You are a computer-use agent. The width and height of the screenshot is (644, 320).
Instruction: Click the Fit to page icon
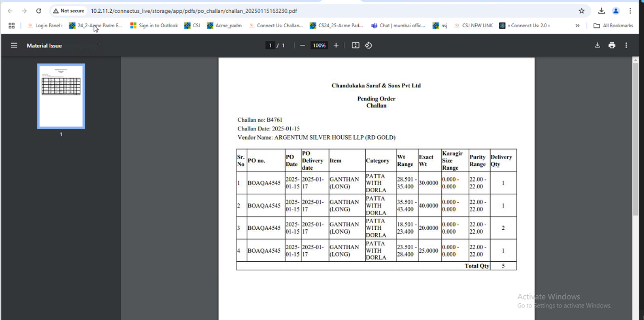[x=356, y=45]
